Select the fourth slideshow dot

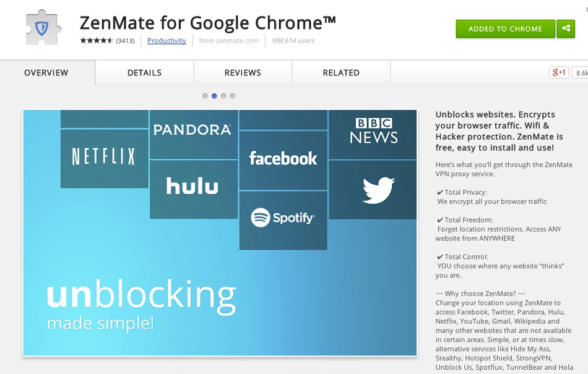point(233,96)
